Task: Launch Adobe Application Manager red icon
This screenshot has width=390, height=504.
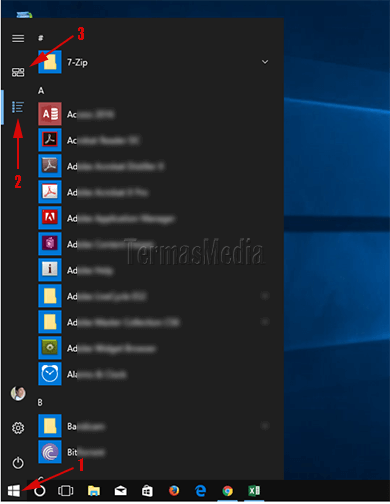Action: point(50,218)
